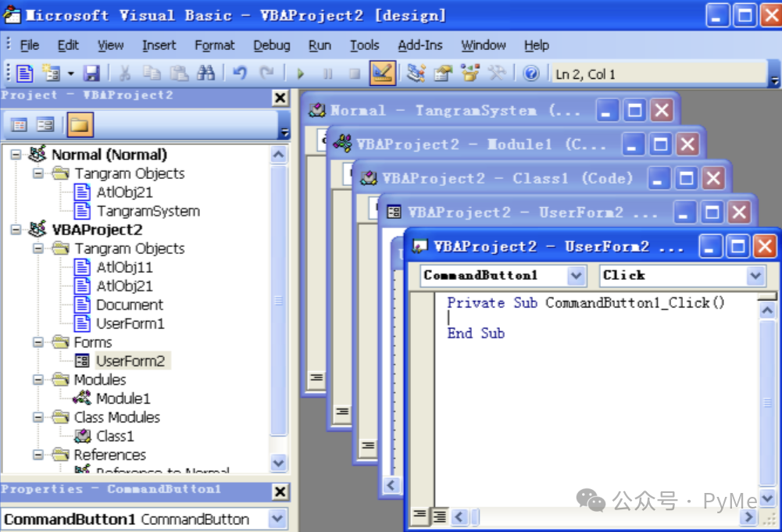This screenshot has width=782, height=532.
Task: Click code window vertical scroll up arrow
Action: (767, 311)
